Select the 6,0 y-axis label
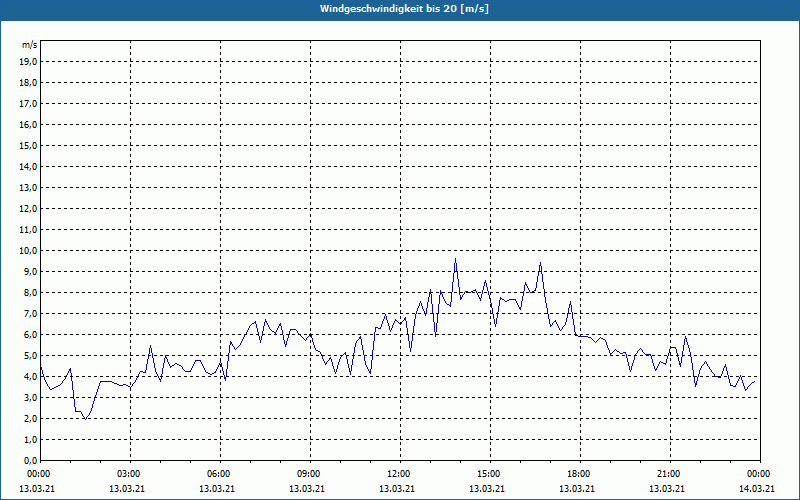Screen dimensions: 800x500 pos(31,335)
